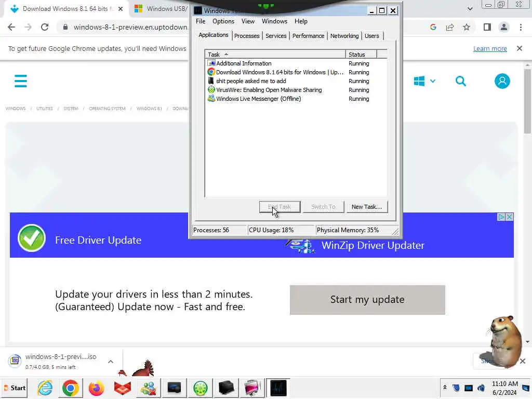Open Firefox from the taskbar
The width and height of the screenshot is (532, 399).
(x=96, y=388)
